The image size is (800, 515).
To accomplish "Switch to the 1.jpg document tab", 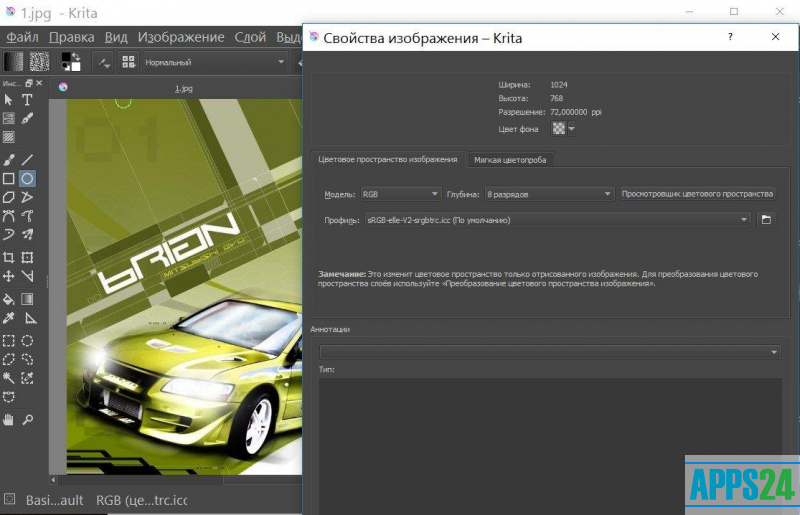I will (x=184, y=88).
